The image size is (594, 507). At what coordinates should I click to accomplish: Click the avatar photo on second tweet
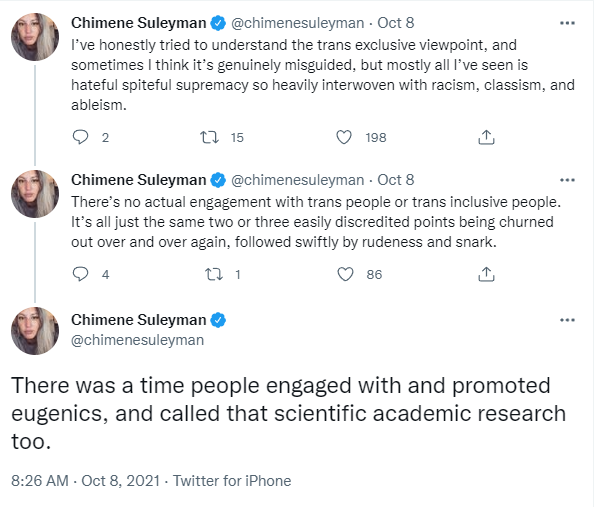point(35,194)
